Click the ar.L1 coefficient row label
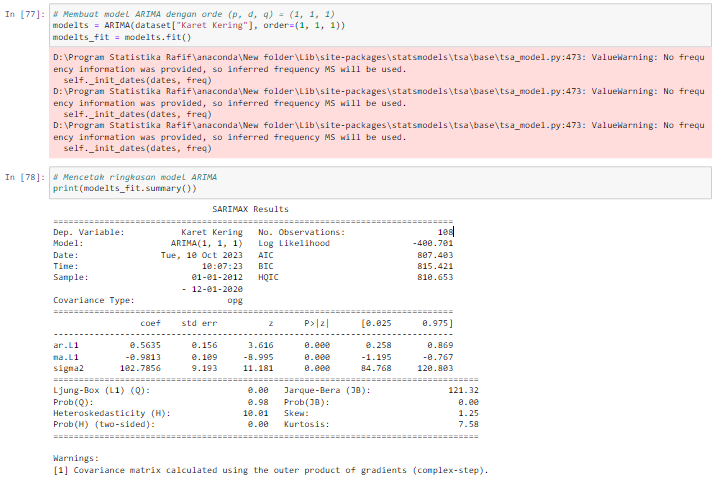Viewport: 714px width, 483px height. (66, 345)
